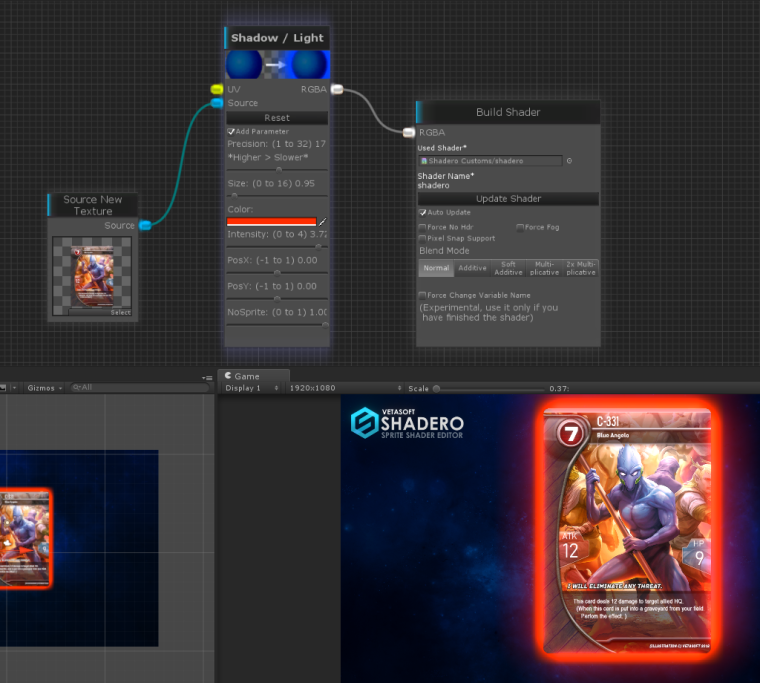Toggle the Auto Update checkbox
Image resolution: width=760 pixels, height=683 pixels.
(423, 212)
